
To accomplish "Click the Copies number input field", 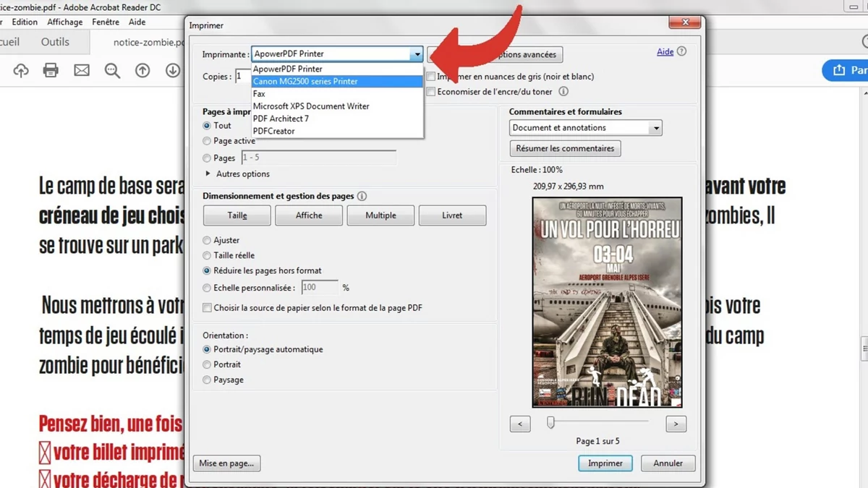I will [x=242, y=76].
